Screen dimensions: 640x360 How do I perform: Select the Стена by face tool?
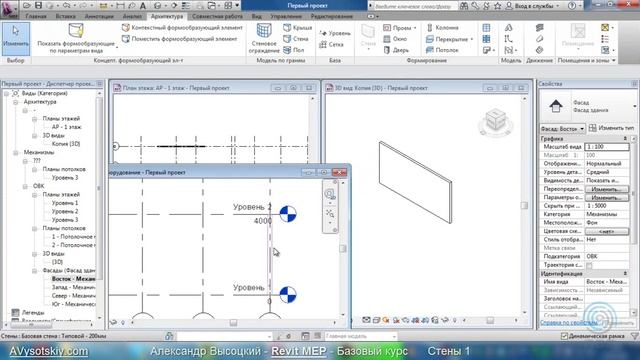pos(296,39)
